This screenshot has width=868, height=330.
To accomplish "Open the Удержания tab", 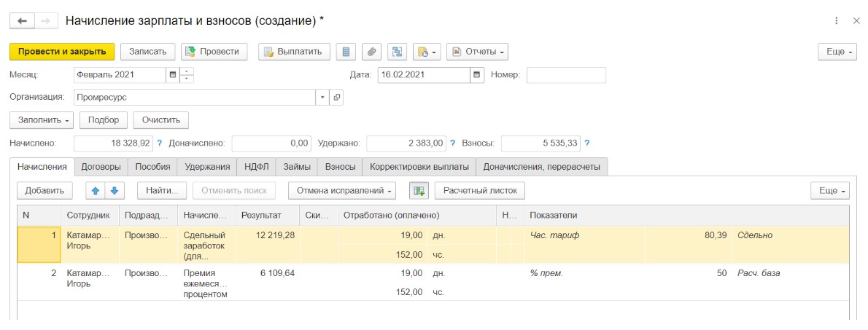I will click(207, 167).
